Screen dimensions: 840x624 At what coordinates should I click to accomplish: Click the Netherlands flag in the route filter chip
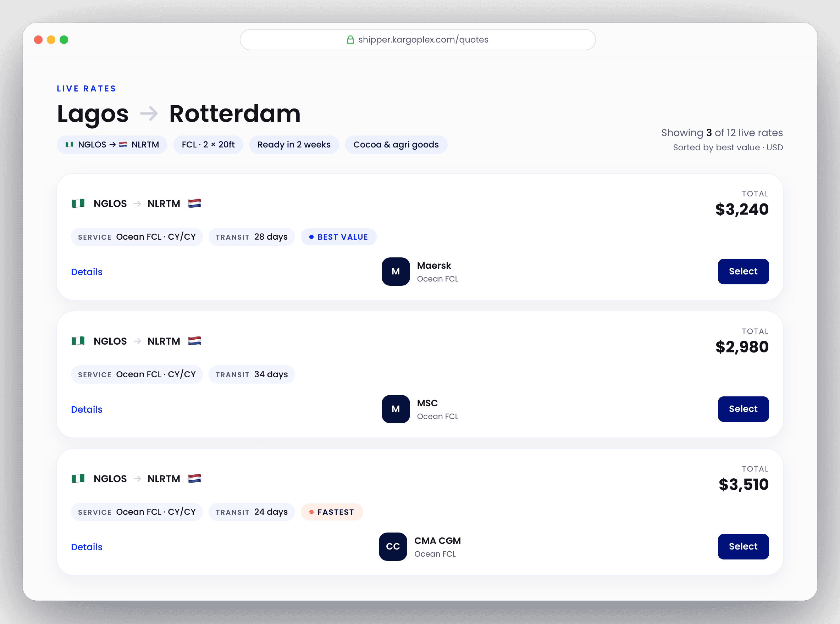point(123,145)
